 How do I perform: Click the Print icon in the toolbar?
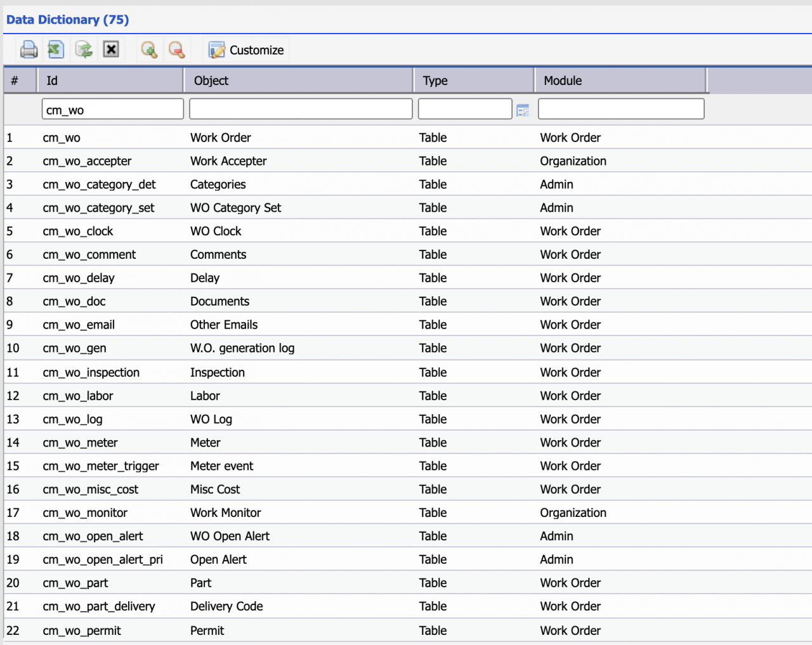[29, 49]
